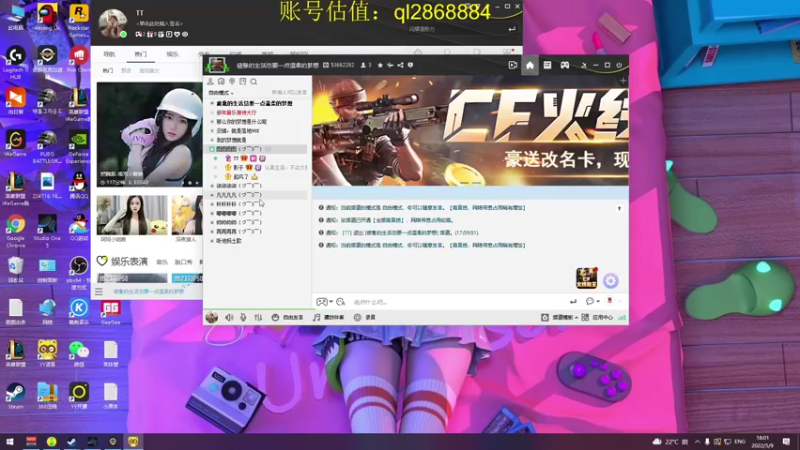This screenshot has width=800, height=450.
Task: Collapse the active green-marked sub-channel
Action: pos(212,149)
